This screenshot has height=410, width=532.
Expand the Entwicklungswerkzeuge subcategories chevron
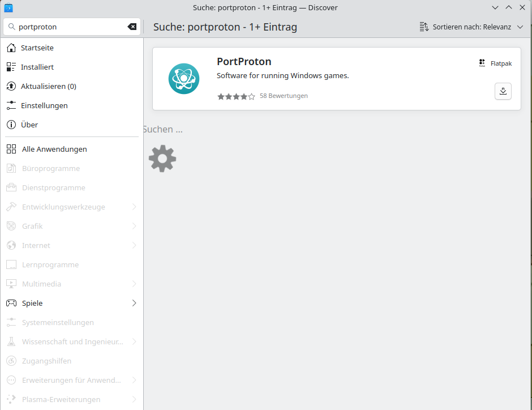point(134,207)
